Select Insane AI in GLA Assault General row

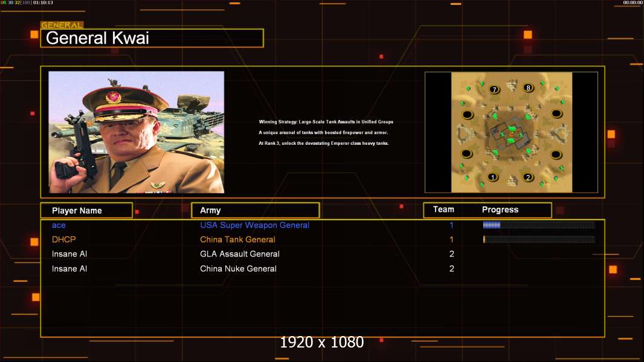[x=69, y=254]
